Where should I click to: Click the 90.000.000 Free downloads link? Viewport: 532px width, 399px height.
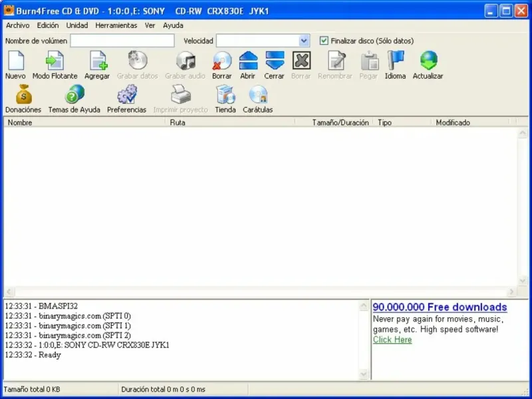tap(440, 307)
